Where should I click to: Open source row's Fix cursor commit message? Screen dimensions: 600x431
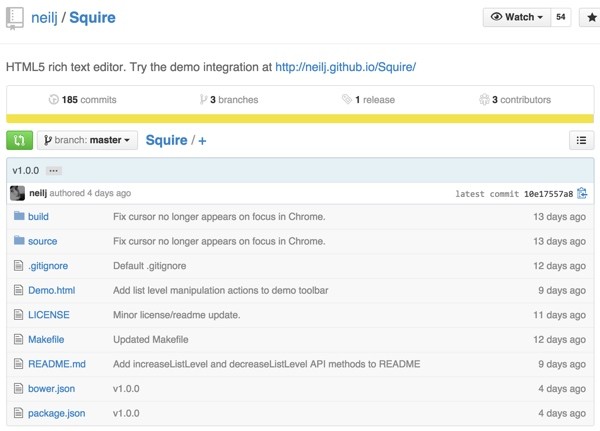tap(219, 241)
